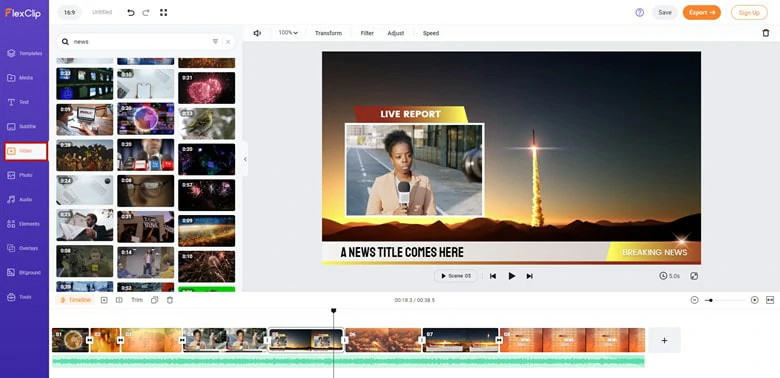The image size is (780, 378).
Task: Clear the news search text
Action: 228,42
